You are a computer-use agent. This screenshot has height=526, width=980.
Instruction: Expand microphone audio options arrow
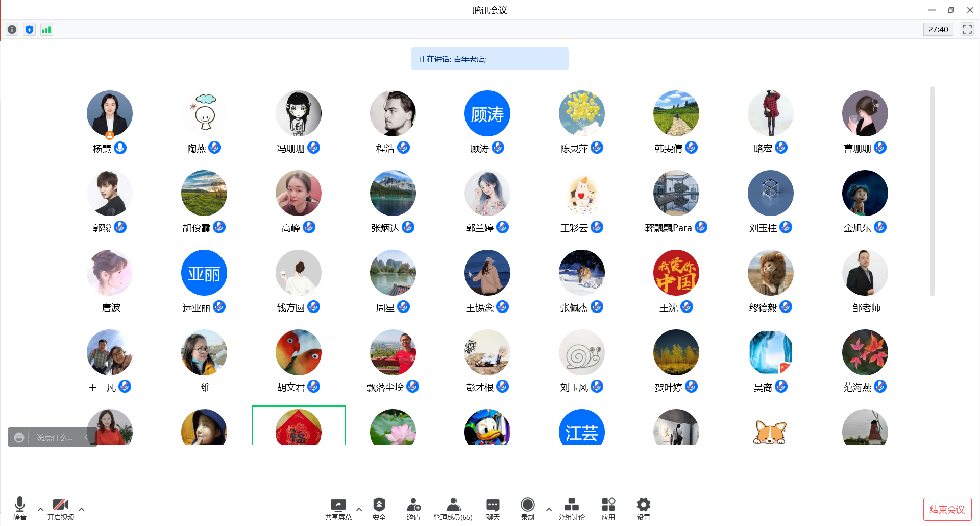pos(40,509)
